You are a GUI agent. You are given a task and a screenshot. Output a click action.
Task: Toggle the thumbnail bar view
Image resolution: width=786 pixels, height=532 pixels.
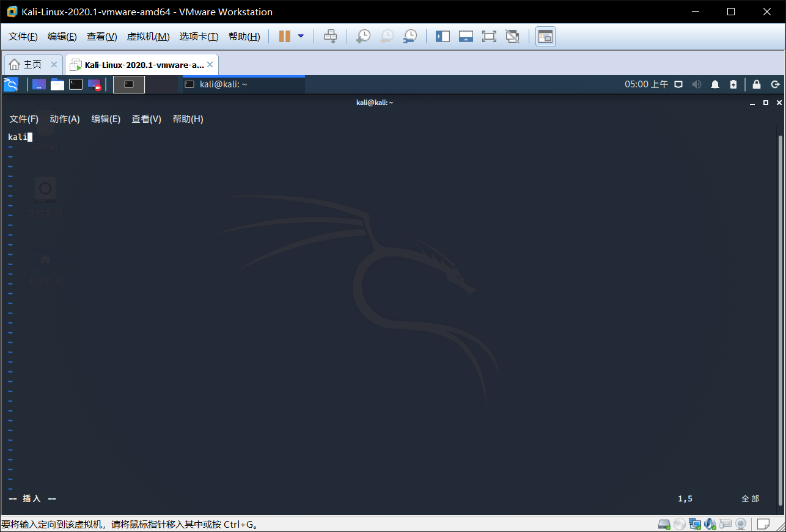point(466,37)
